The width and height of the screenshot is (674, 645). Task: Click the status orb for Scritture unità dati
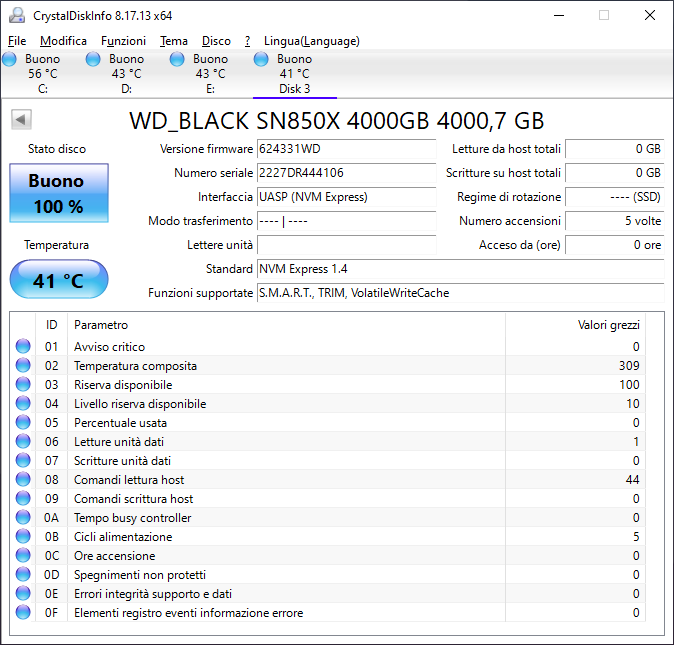click(23, 460)
